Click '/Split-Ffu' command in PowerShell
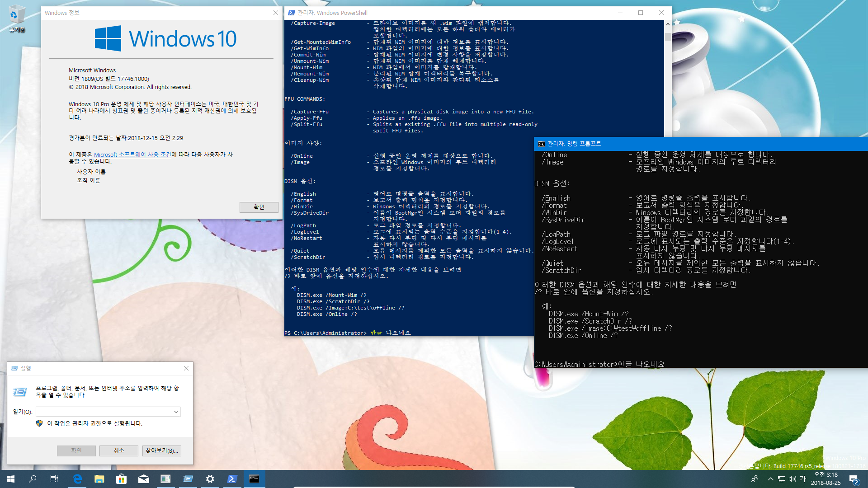 tap(307, 124)
